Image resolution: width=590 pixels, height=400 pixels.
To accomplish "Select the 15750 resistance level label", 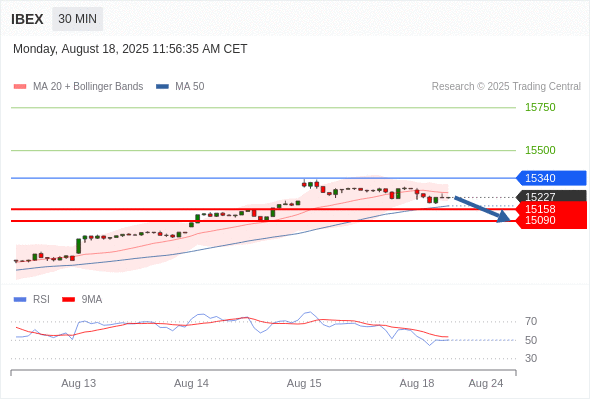I will tap(540, 107).
